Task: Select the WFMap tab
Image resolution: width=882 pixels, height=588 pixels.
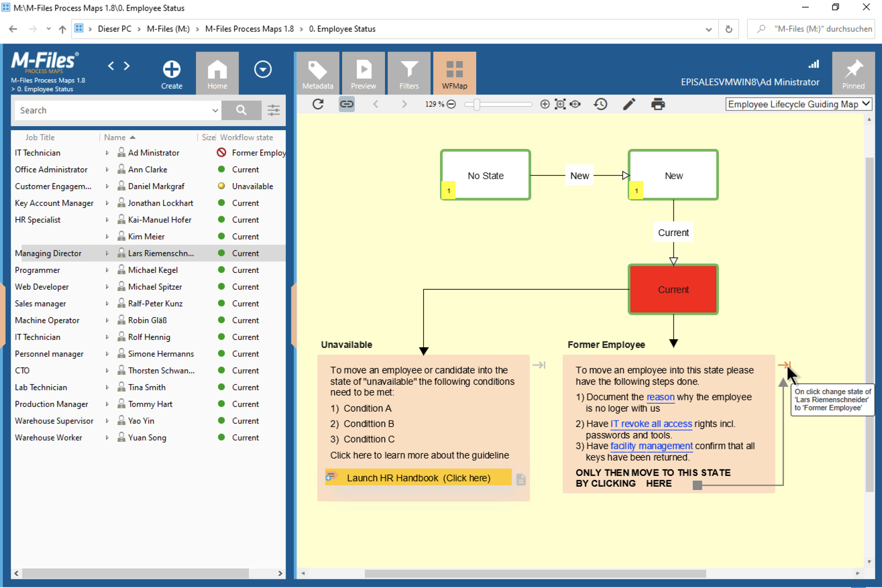Action: tap(455, 73)
